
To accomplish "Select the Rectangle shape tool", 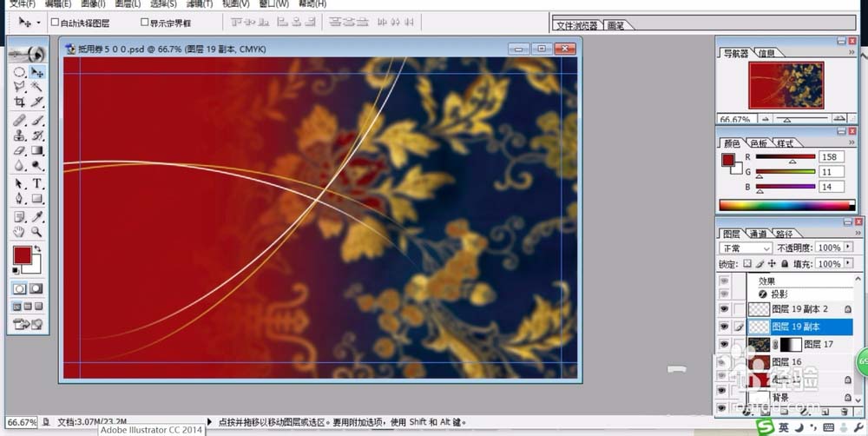I will click(x=37, y=198).
